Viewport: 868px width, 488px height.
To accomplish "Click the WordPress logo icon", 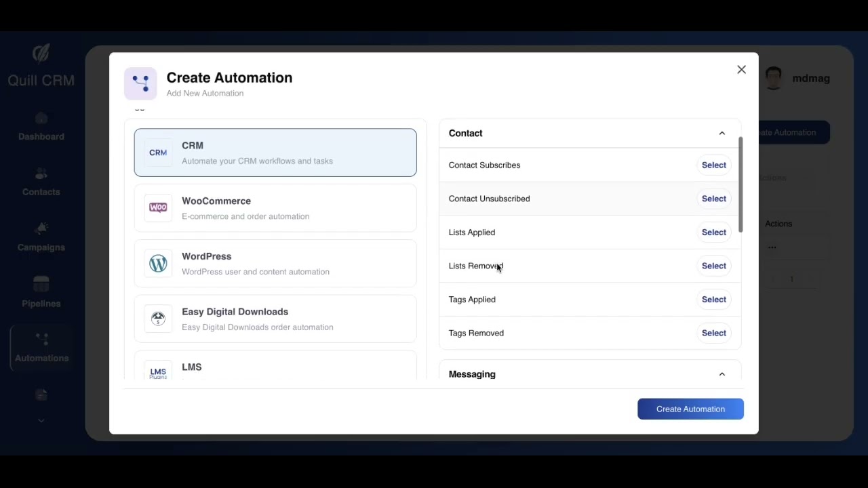I will [x=158, y=263].
